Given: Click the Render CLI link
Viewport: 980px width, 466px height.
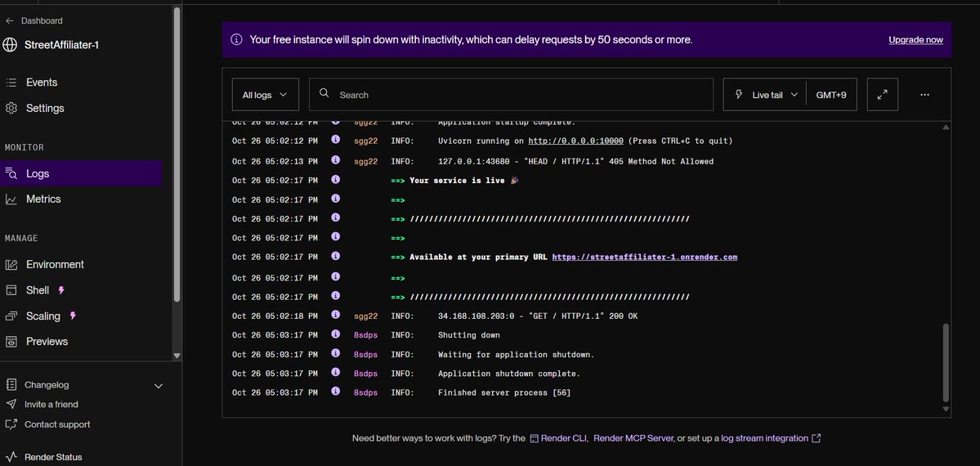Looking at the screenshot, I should pyautogui.click(x=558, y=438).
